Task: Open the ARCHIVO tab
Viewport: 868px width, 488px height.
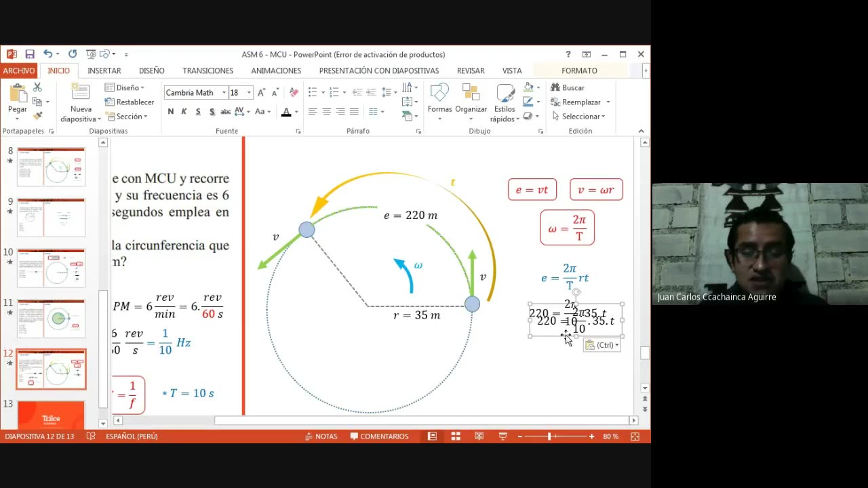Action: point(18,70)
